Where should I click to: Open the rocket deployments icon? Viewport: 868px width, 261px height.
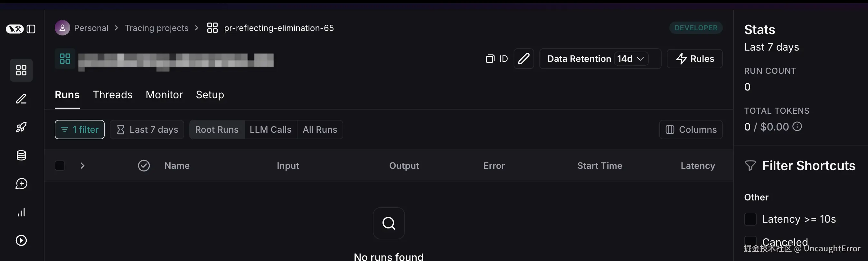21,127
